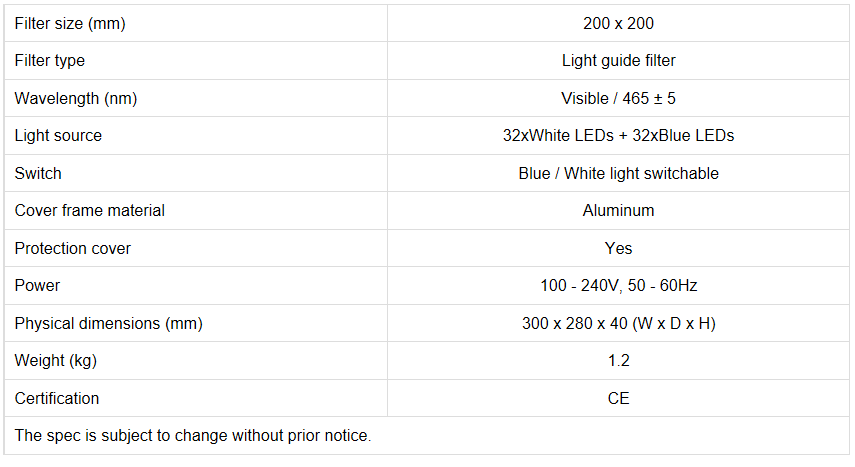Click the "Filter size (mm)" label cell
855x467 pixels.
click(70, 23)
